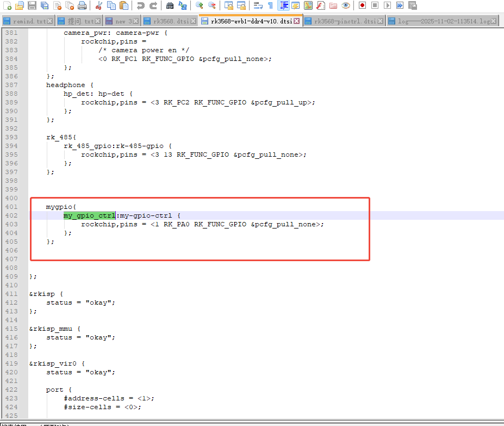Switch to the 提问.txt tab

tap(80, 21)
